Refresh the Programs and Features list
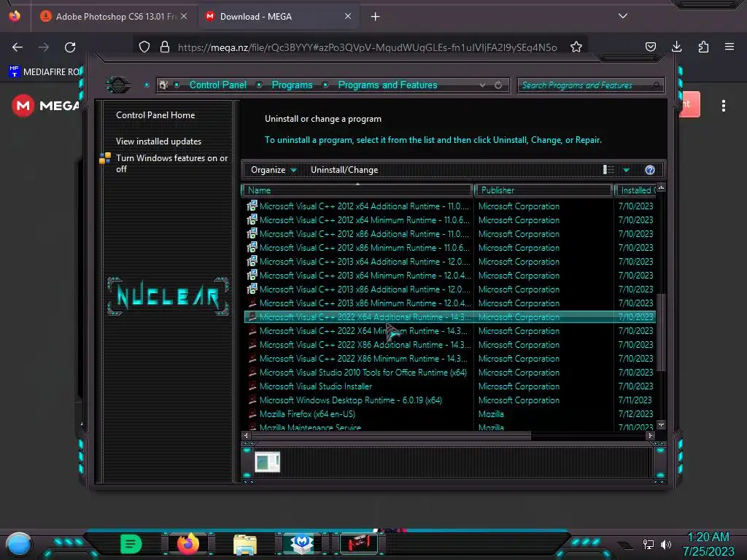747x560 pixels. pyautogui.click(x=498, y=85)
